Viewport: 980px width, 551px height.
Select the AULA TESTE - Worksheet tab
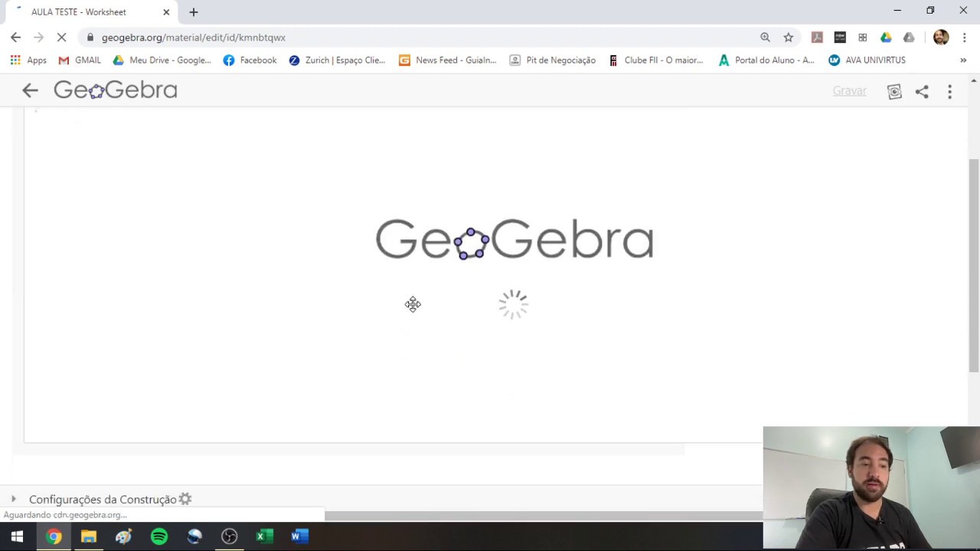point(88,12)
